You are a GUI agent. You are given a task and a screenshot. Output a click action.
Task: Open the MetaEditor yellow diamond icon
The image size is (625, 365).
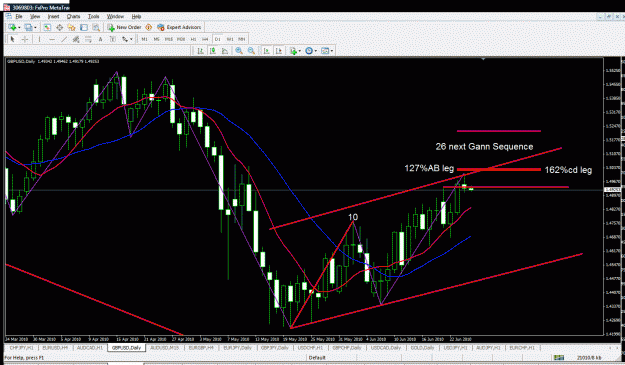pos(149,27)
